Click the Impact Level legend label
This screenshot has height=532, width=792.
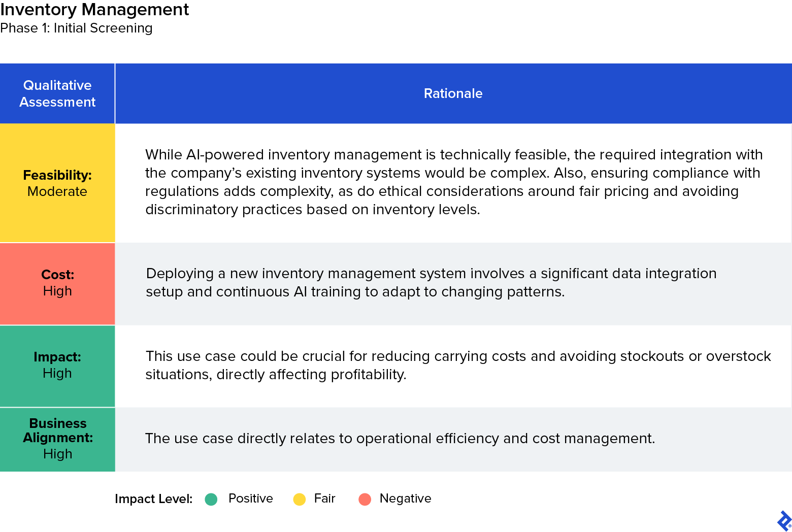click(153, 499)
